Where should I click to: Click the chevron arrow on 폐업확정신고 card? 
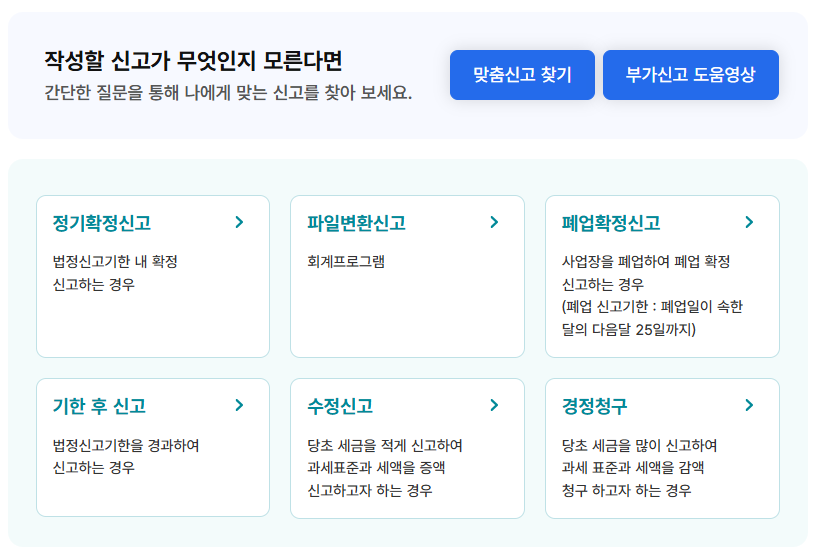tap(749, 223)
